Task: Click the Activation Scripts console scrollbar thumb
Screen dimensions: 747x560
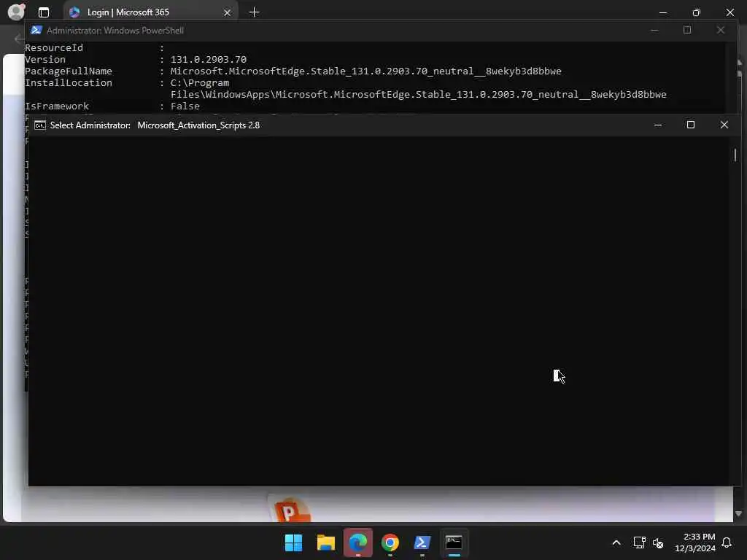Action: point(735,155)
